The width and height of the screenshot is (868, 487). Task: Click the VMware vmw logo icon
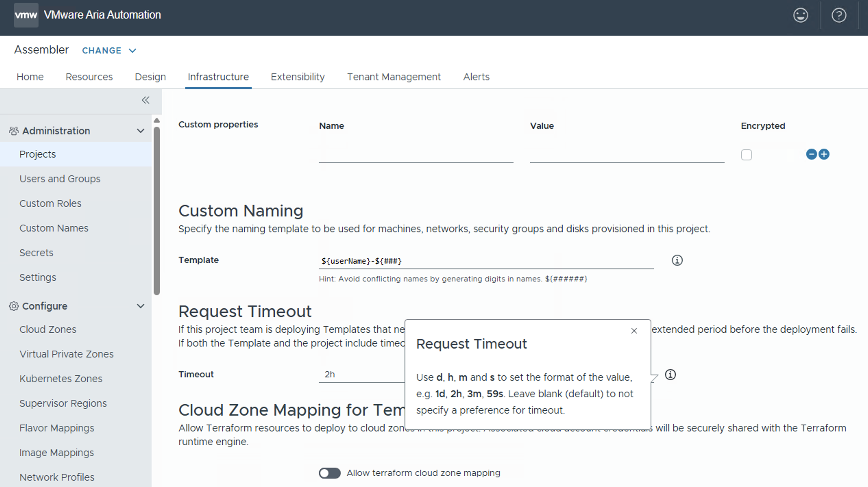pyautogui.click(x=26, y=15)
